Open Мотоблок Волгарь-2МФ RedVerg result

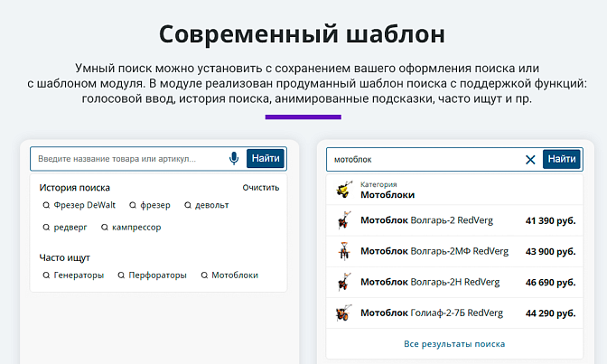click(x=454, y=251)
